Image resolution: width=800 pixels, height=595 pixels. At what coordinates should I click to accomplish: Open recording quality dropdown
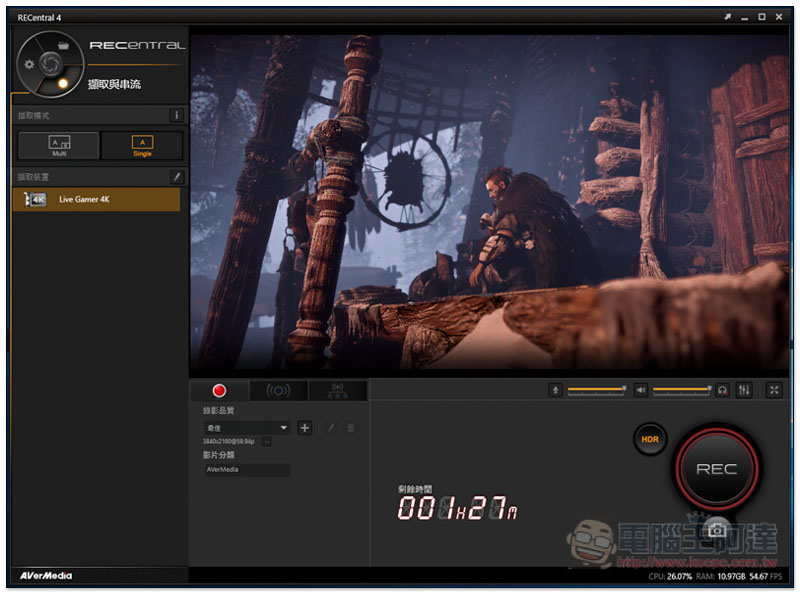click(x=247, y=428)
